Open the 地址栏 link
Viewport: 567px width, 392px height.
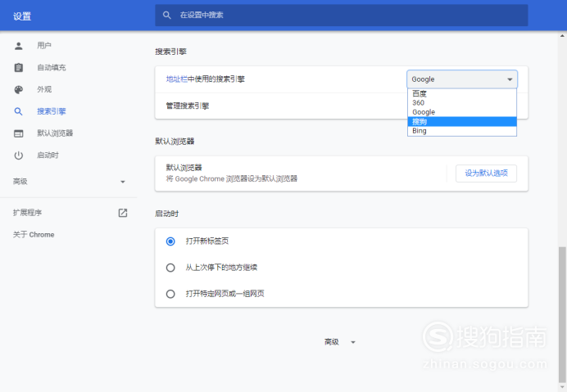click(176, 79)
